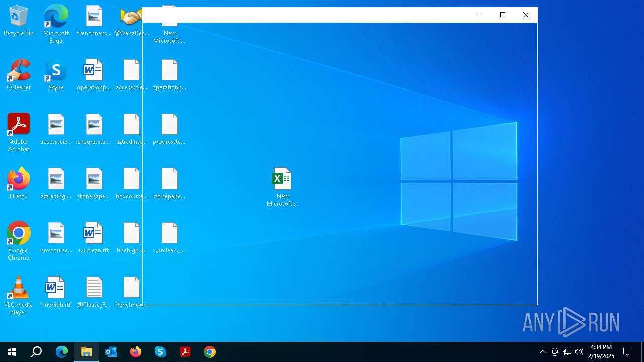Select the blank progresste... file icon
This screenshot has width=644, height=362.
click(169, 129)
